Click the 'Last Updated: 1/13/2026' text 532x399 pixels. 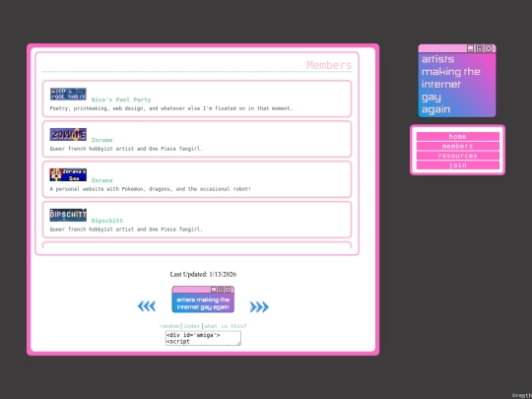pyautogui.click(x=203, y=274)
